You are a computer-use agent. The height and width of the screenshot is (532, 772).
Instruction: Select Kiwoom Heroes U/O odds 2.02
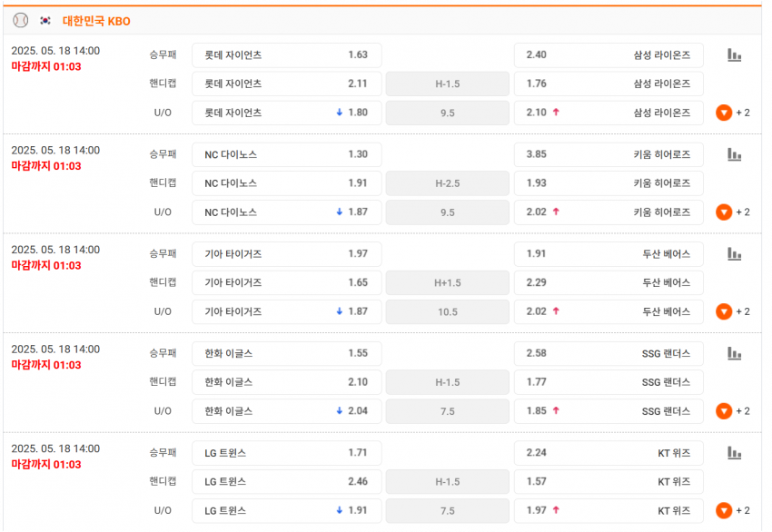click(x=609, y=212)
